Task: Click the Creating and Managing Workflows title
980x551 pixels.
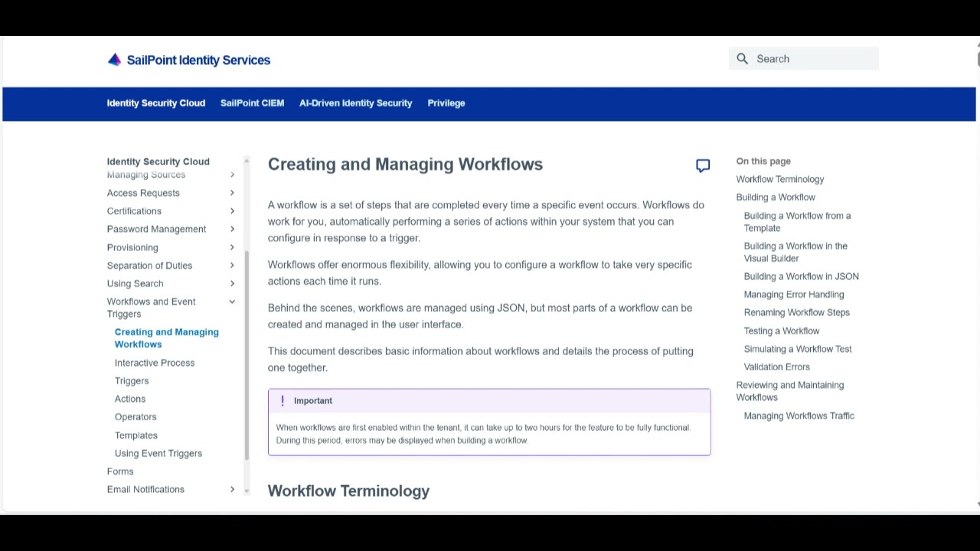Action: tap(405, 165)
